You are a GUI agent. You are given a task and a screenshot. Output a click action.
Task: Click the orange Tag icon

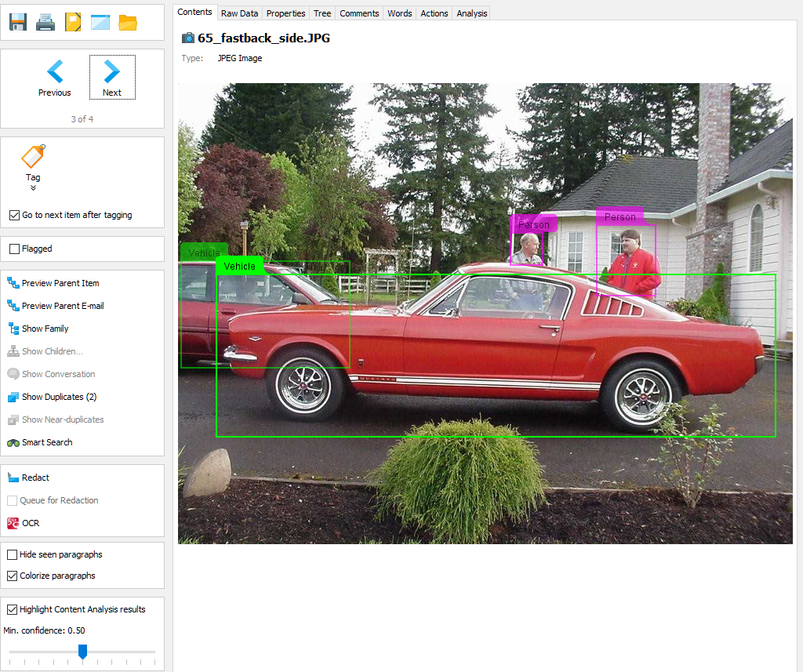33,157
